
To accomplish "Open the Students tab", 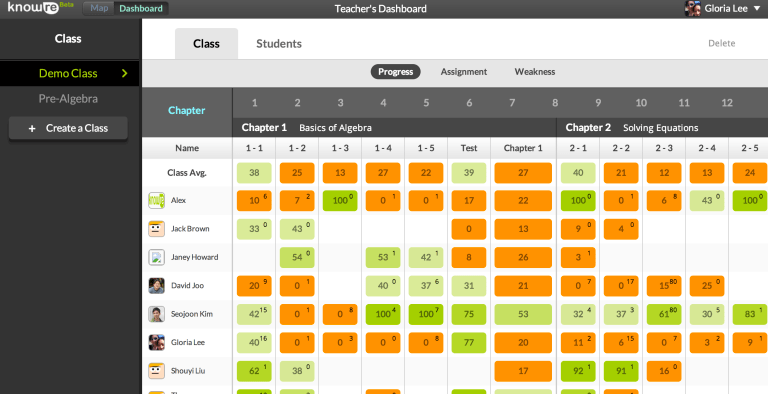I will coord(279,44).
